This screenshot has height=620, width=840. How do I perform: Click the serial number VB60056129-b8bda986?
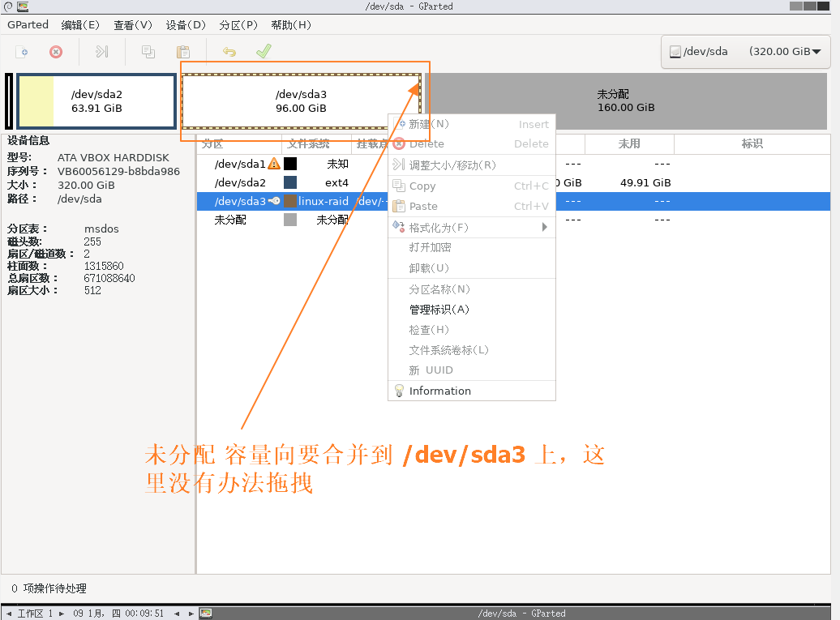pos(118,171)
